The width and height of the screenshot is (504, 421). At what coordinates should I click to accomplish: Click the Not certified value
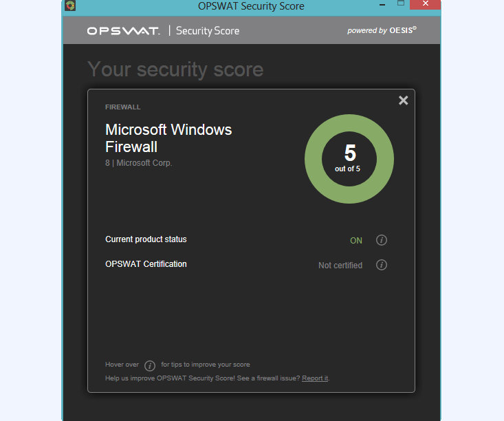click(340, 266)
